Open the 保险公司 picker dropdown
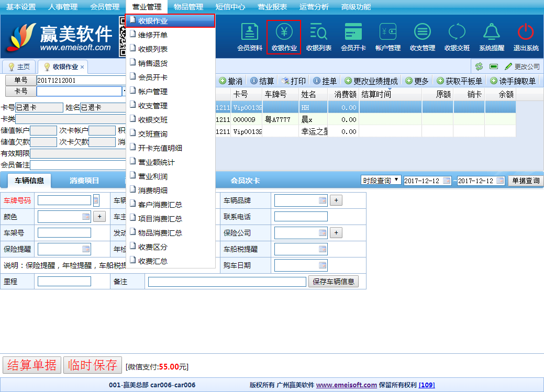Viewport: 544px width, 392px height. pyautogui.click(x=323, y=233)
